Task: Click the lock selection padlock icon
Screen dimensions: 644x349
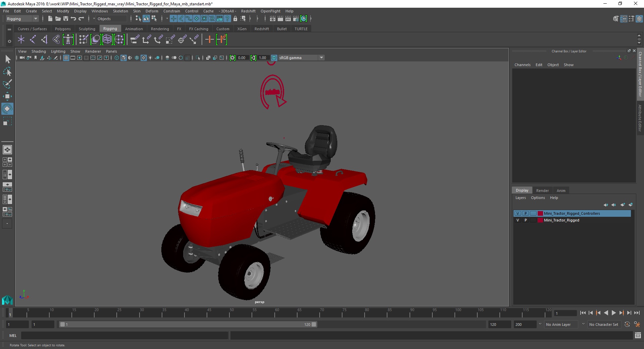Action: point(235,19)
